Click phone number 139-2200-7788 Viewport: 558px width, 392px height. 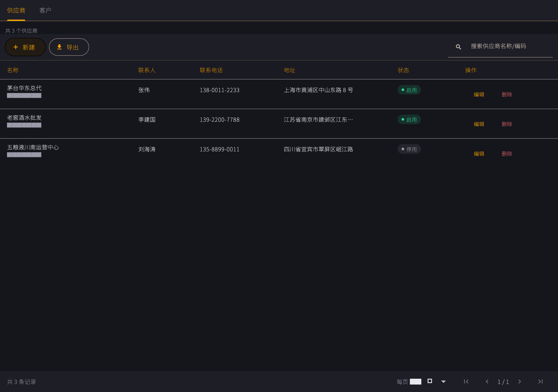tap(219, 120)
